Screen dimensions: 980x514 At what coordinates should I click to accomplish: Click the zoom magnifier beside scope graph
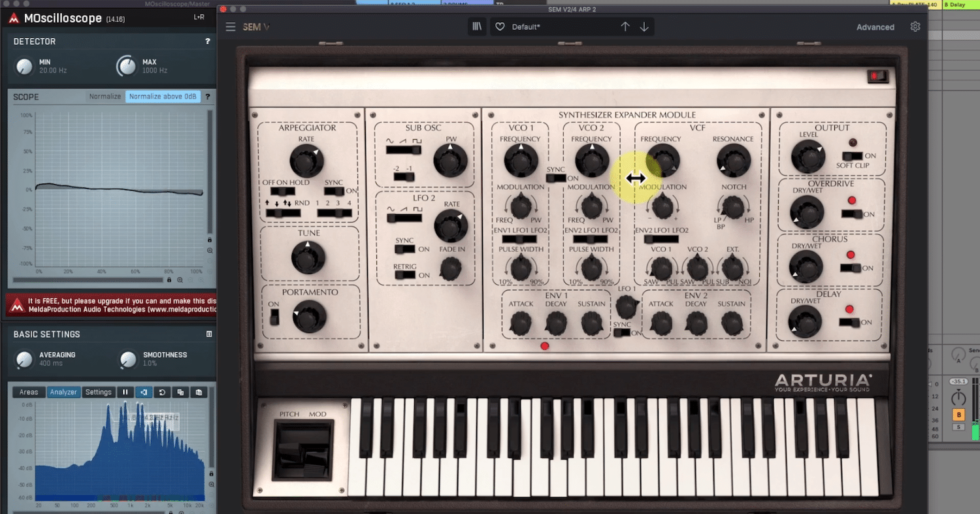210,251
